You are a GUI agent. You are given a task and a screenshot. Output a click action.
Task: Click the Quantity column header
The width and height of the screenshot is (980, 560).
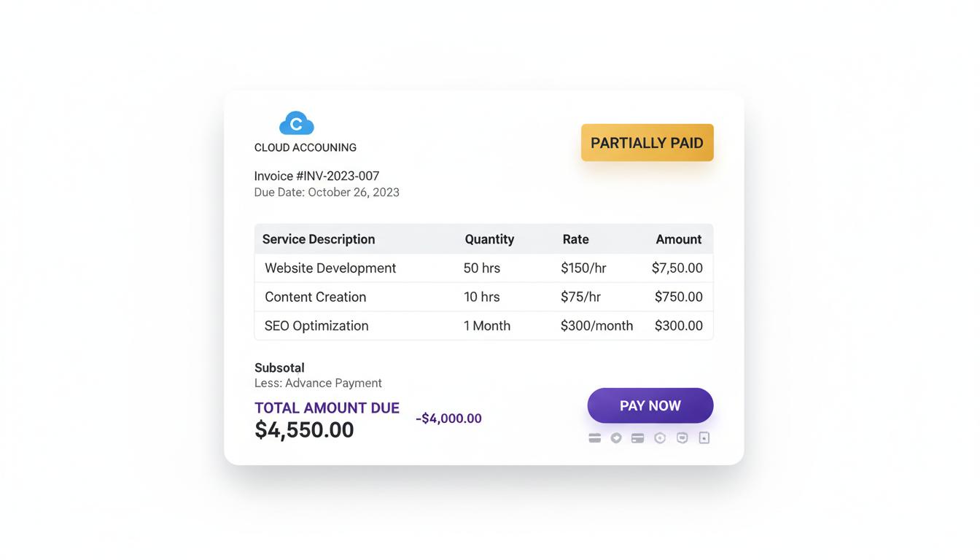coord(489,239)
